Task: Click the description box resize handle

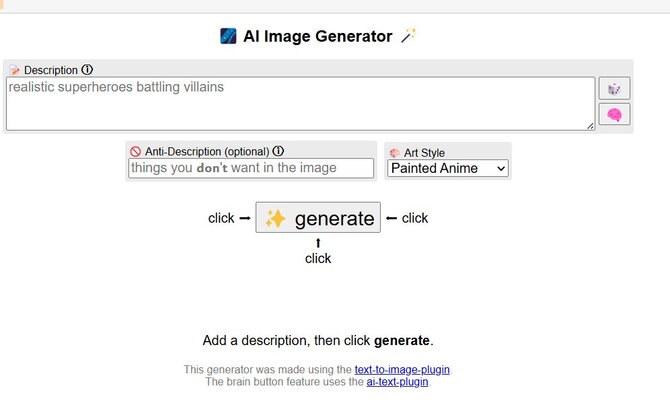Action: point(590,126)
